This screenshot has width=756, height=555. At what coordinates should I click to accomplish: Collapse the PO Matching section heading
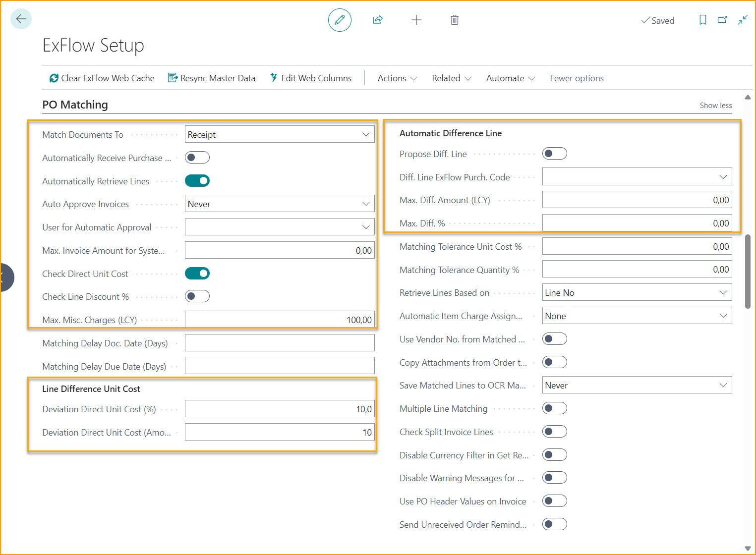point(75,105)
